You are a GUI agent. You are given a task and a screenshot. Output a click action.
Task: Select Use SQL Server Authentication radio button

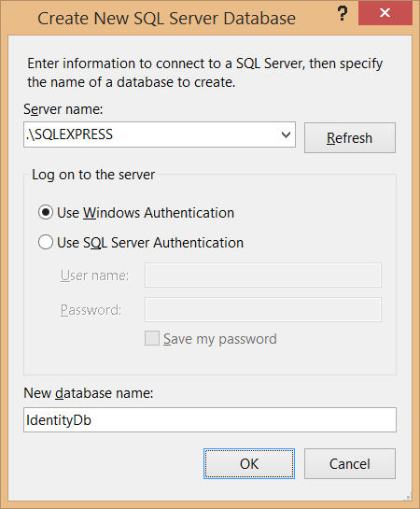pyautogui.click(x=46, y=242)
